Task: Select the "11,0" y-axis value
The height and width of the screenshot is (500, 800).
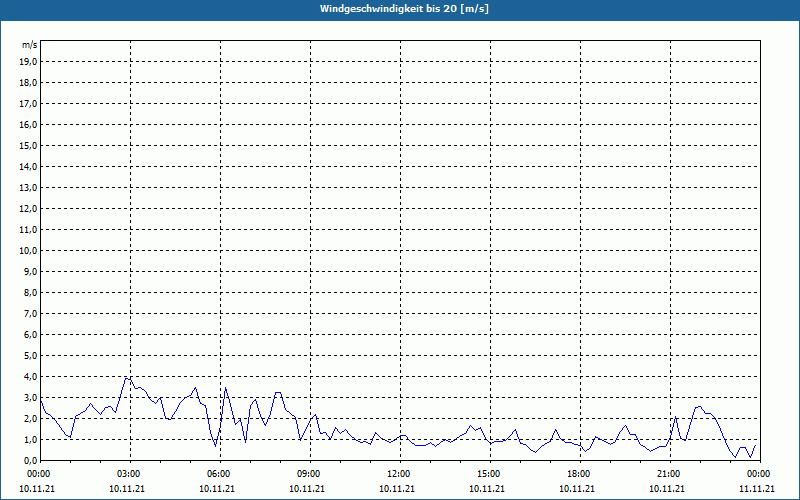Action: [x=29, y=230]
